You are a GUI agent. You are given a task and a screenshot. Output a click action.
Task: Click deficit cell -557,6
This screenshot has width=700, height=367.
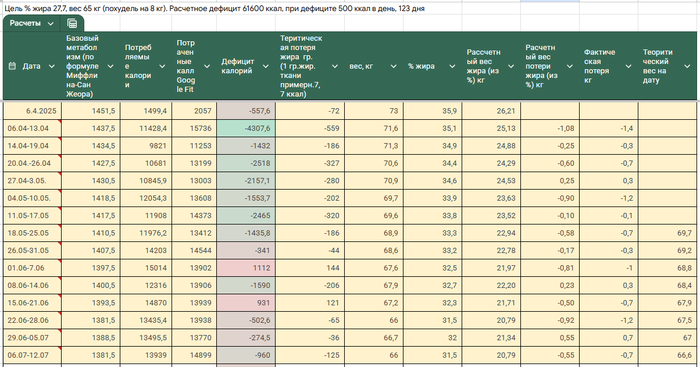246,111
